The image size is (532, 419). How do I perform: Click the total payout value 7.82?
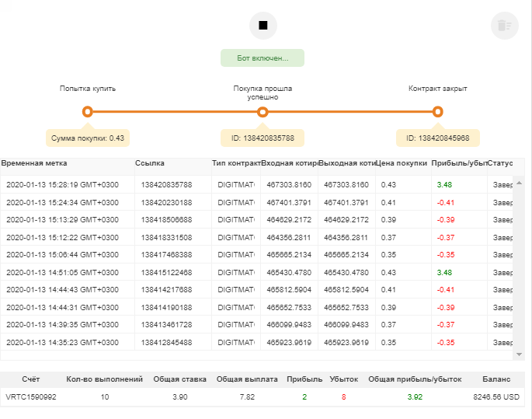pos(247,397)
